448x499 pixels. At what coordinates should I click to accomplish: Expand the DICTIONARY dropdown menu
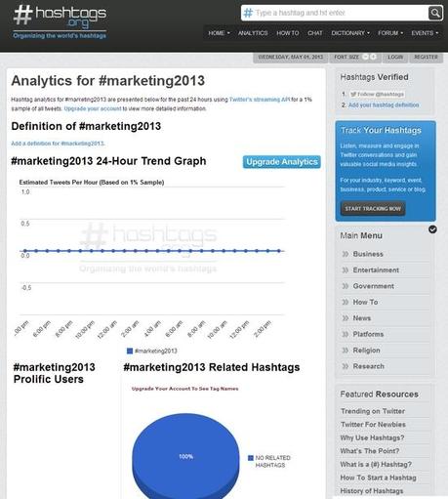(x=350, y=33)
